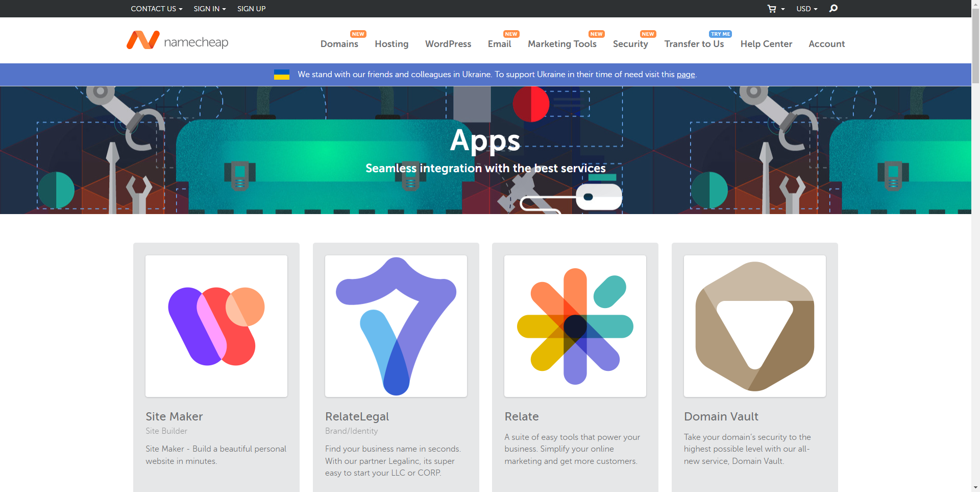Expand the cart dropdown arrow
Image resolution: width=980 pixels, height=492 pixels.
(783, 9)
